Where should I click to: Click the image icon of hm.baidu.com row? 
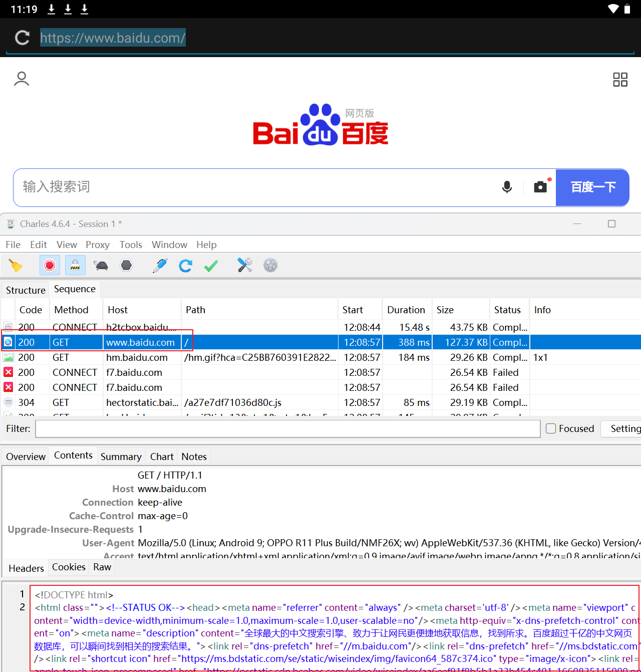click(9, 357)
